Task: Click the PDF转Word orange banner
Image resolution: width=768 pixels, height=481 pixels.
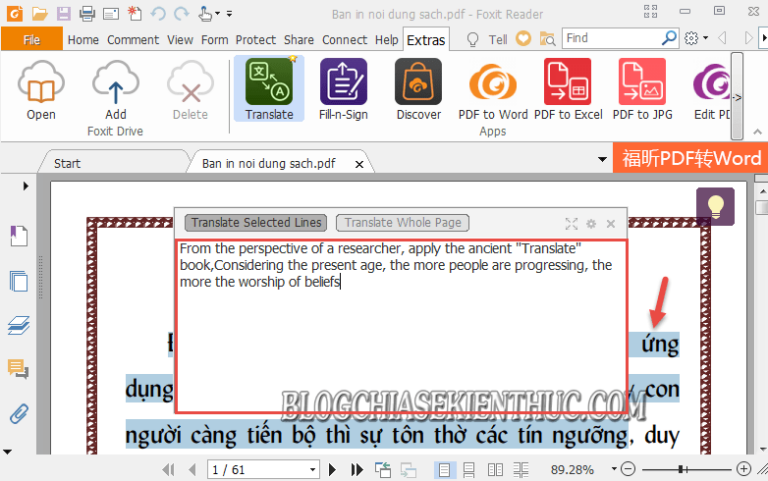Action: pos(691,158)
